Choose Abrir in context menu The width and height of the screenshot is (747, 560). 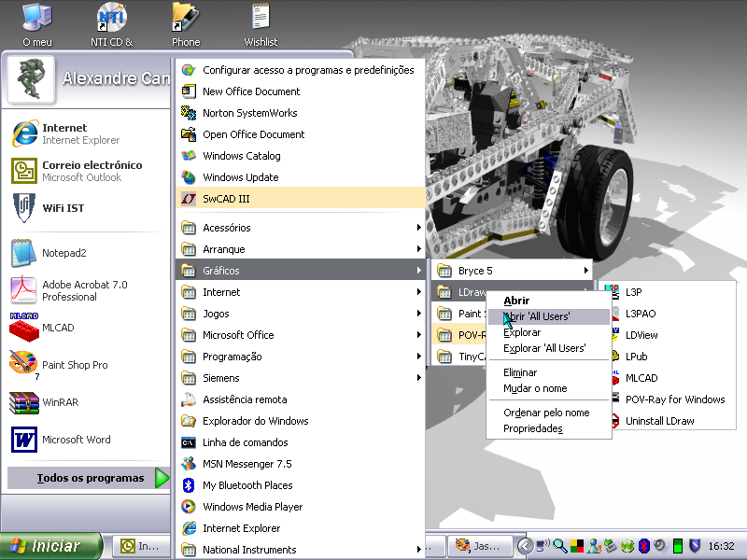(549, 301)
